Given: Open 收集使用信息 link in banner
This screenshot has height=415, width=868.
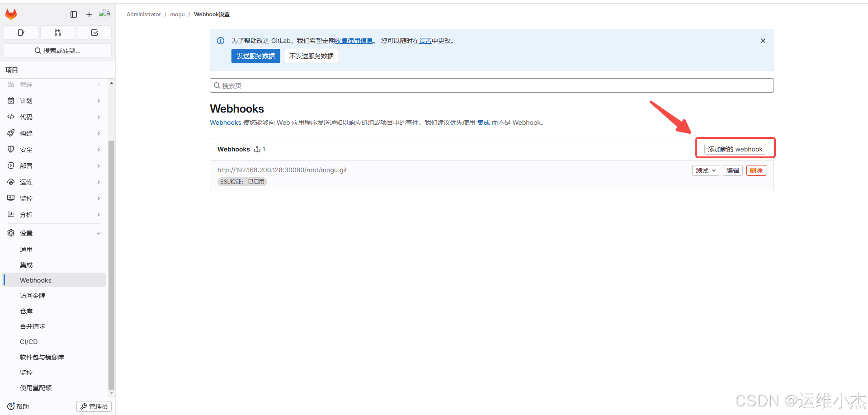Looking at the screenshot, I should [354, 41].
